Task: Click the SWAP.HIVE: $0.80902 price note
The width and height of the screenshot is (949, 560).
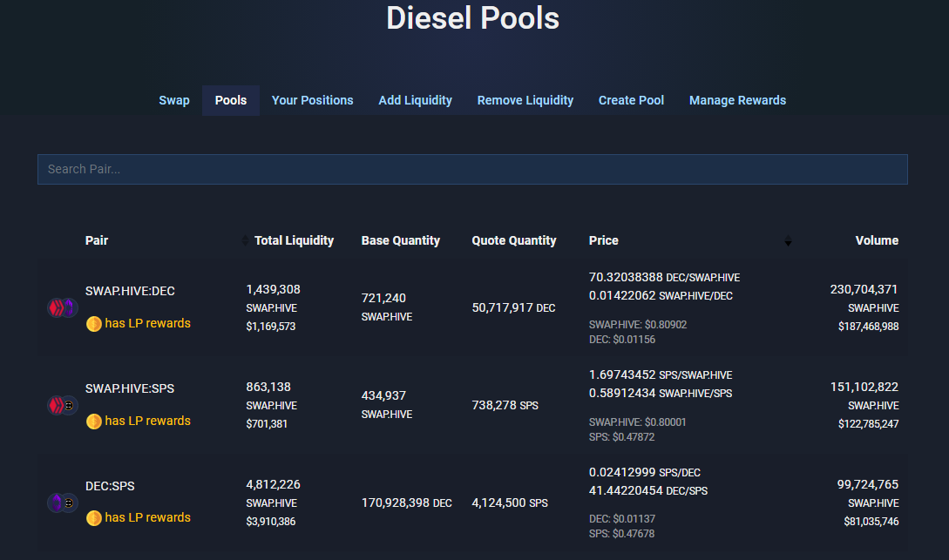Action: pyautogui.click(x=638, y=325)
